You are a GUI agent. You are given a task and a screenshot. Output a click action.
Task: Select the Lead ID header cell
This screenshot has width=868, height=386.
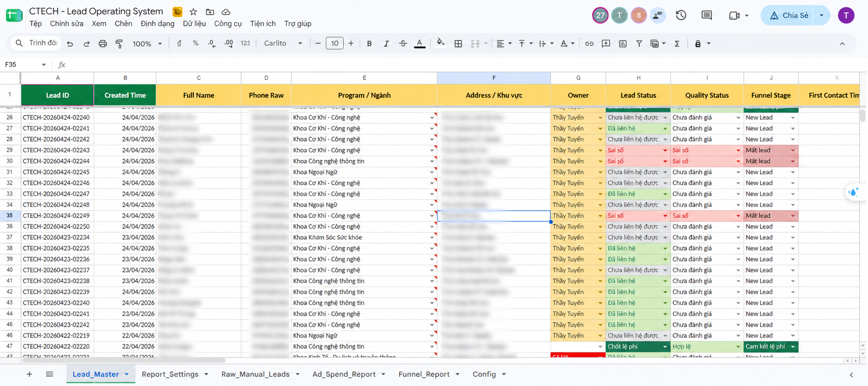[58, 95]
